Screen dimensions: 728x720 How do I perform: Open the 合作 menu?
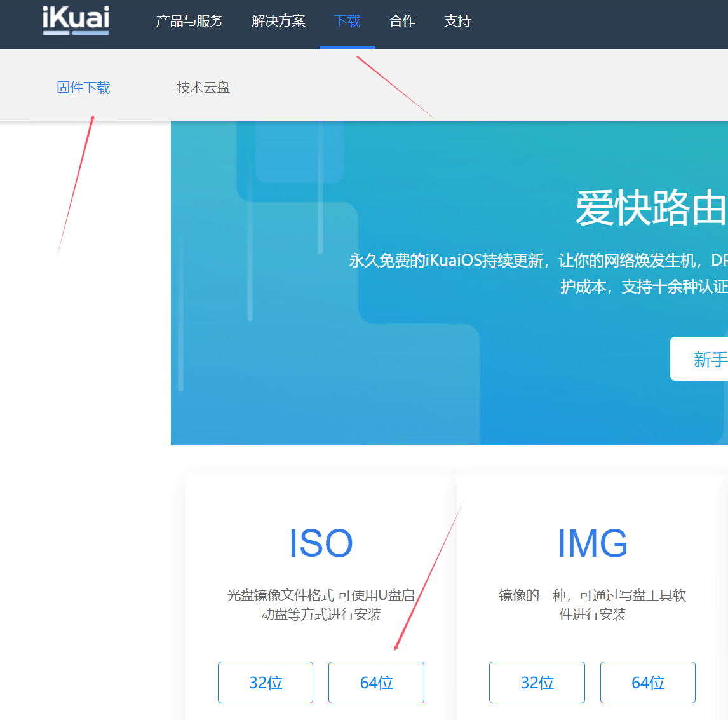tap(403, 21)
